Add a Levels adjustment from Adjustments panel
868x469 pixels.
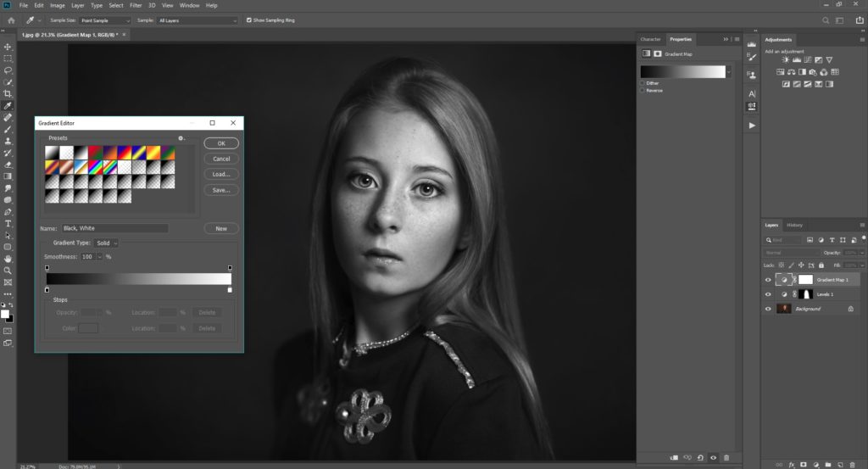797,60
